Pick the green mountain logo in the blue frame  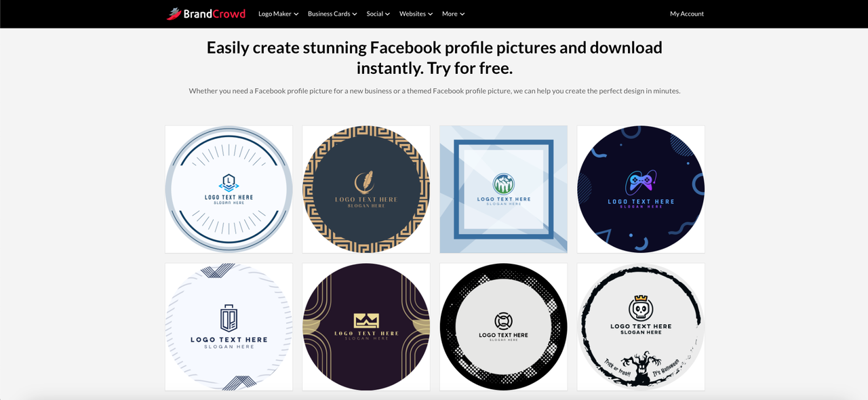click(504, 184)
